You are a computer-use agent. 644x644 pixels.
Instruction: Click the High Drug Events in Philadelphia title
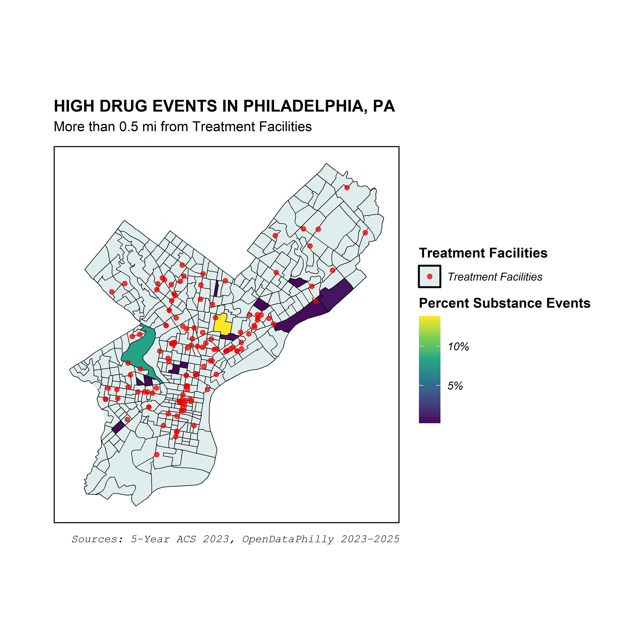pos(224,106)
